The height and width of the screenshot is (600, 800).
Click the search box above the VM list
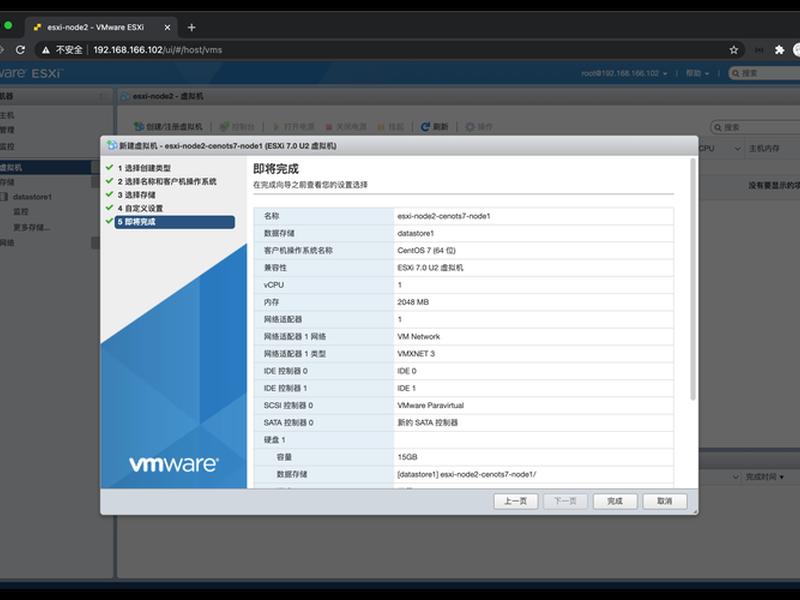coord(756,127)
